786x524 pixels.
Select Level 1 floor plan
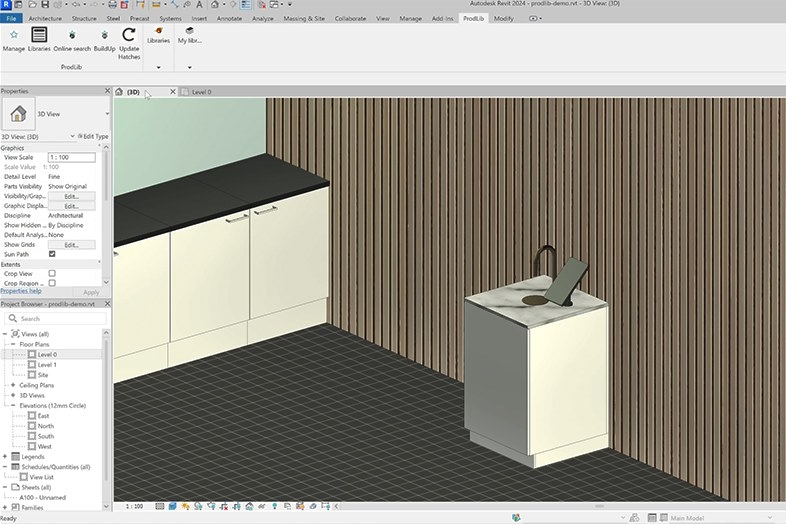[47, 365]
